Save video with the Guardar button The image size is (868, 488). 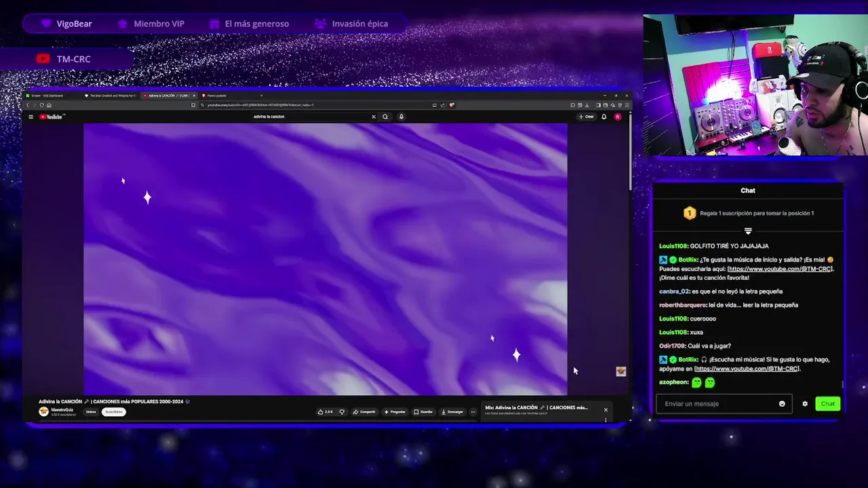[x=423, y=411]
